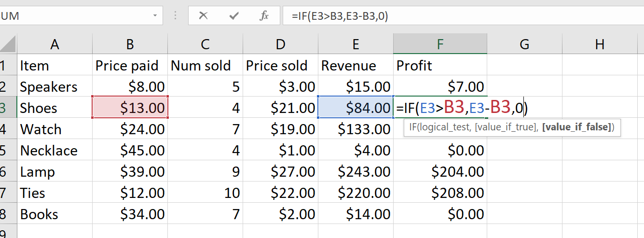Click the $3.00 price sold cell
644x238 pixels.
(x=280, y=86)
